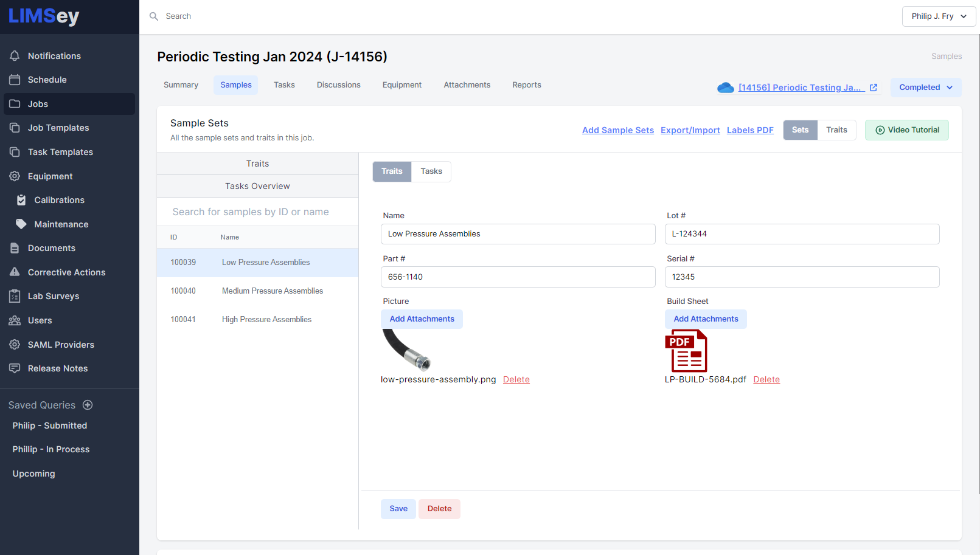Click the Corrective Actions warning icon

click(x=15, y=272)
